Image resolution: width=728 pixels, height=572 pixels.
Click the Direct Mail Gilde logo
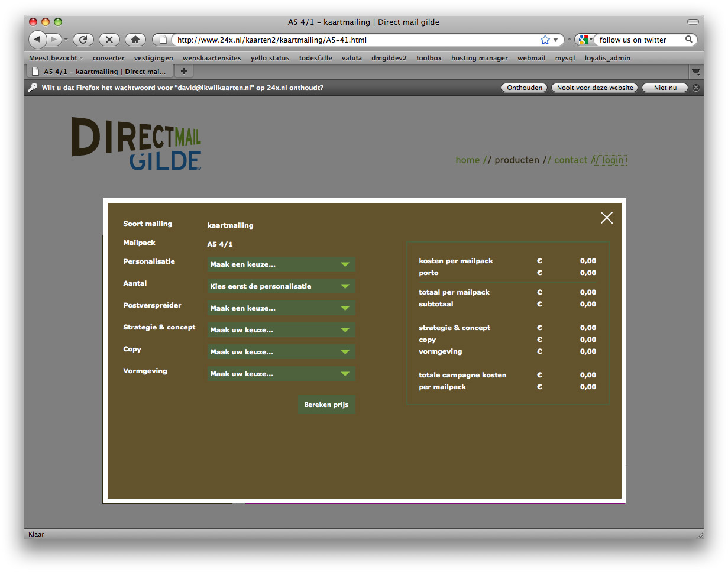[136, 144]
